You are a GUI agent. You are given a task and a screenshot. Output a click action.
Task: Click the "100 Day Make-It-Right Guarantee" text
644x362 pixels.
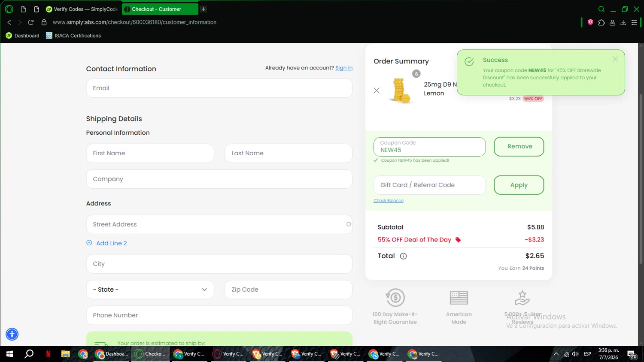tap(395, 318)
